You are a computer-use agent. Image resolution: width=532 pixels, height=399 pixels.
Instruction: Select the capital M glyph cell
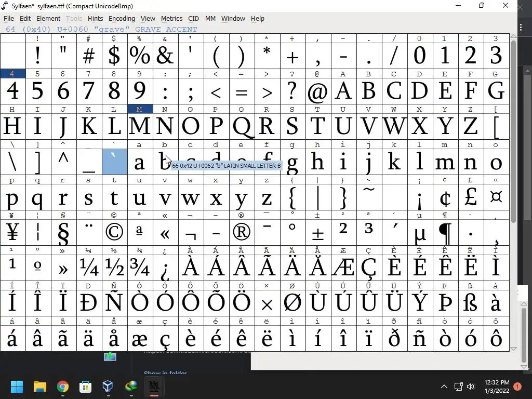point(140,126)
